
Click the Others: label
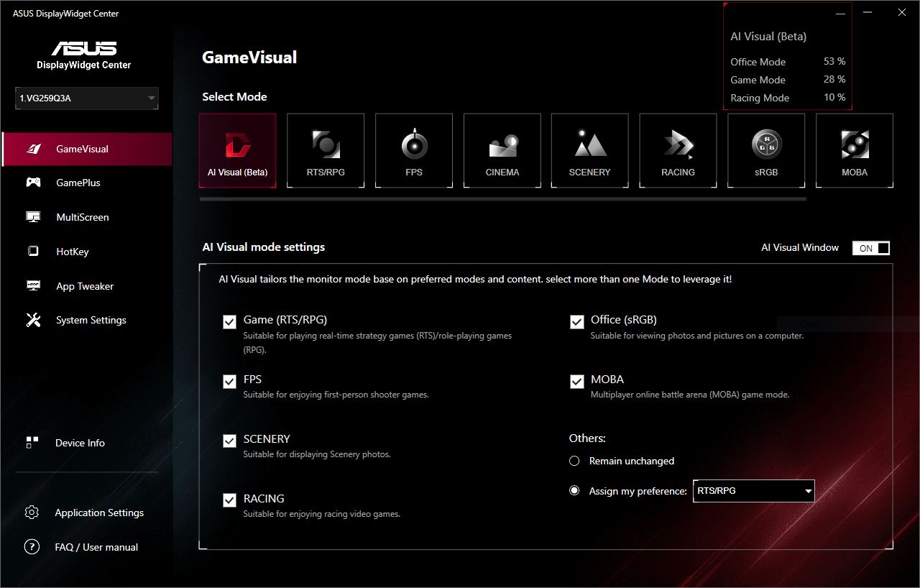(587, 438)
